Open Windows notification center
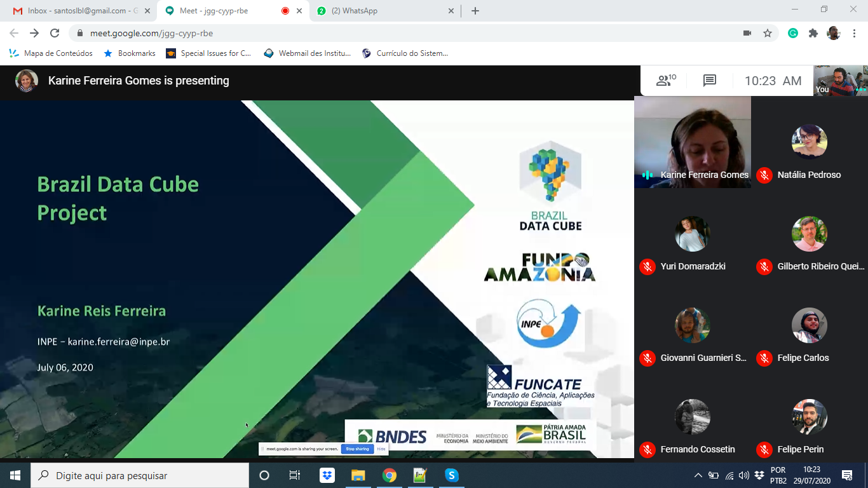This screenshot has width=868, height=488. (x=846, y=475)
